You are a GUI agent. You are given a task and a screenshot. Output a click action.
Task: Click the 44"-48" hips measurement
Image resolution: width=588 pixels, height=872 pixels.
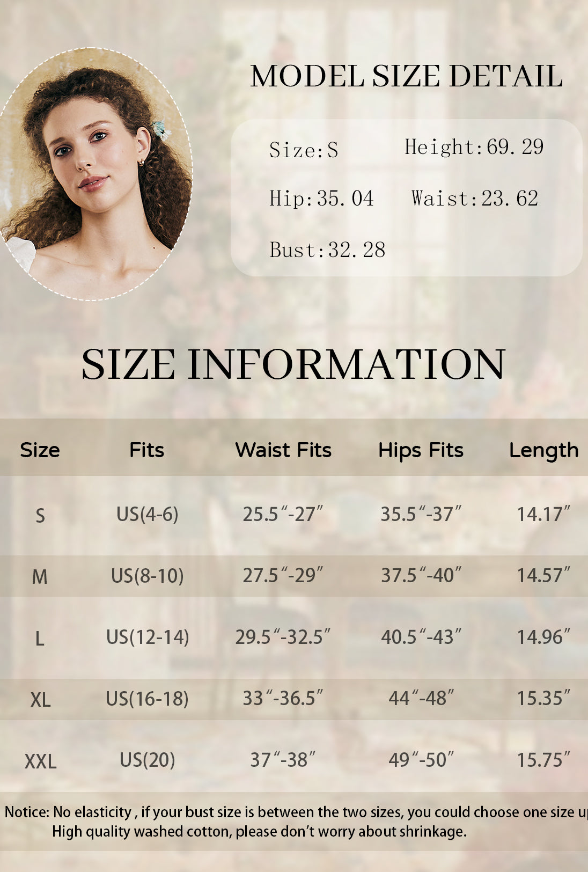(x=421, y=698)
